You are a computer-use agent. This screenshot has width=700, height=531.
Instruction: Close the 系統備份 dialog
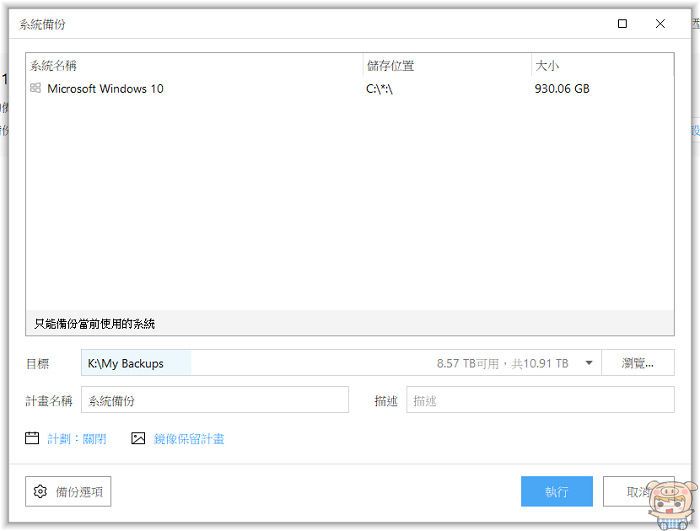coord(660,24)
